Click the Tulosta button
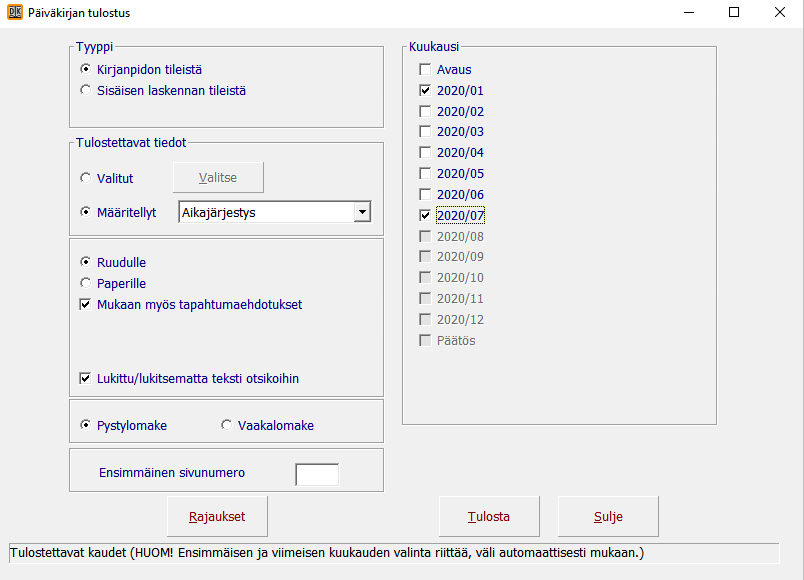The width and height of the screenshot is (804, 580). tap(489, 517)
